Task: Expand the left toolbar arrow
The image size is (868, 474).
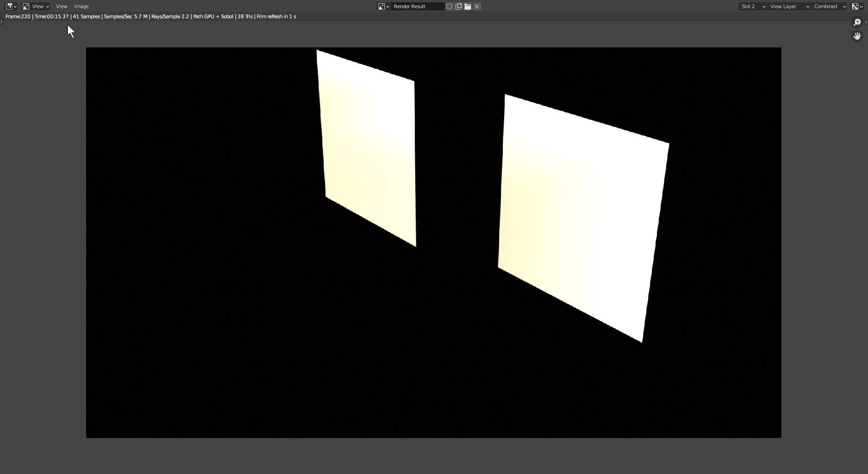Action: pyautogui.click(x=2, y=22)
